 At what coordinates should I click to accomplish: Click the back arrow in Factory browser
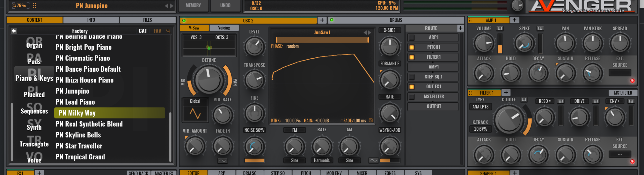coord(14,31)
